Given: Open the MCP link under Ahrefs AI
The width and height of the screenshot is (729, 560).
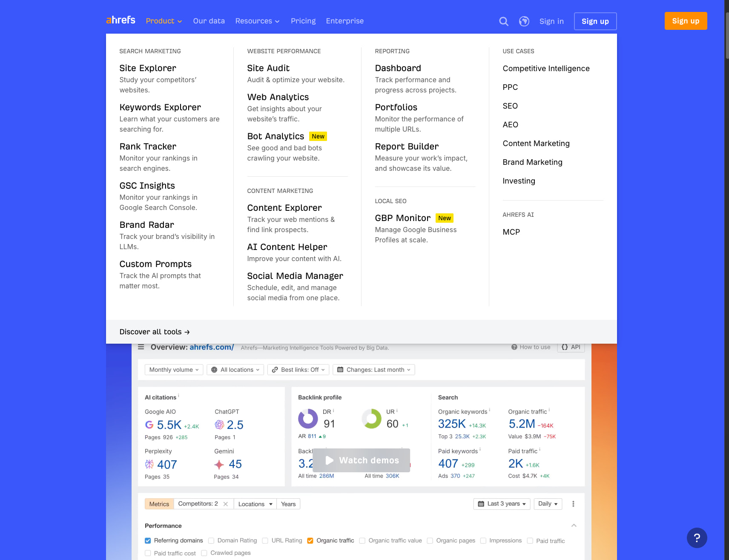Looking at the screenshot, I should tap(511, 232).
